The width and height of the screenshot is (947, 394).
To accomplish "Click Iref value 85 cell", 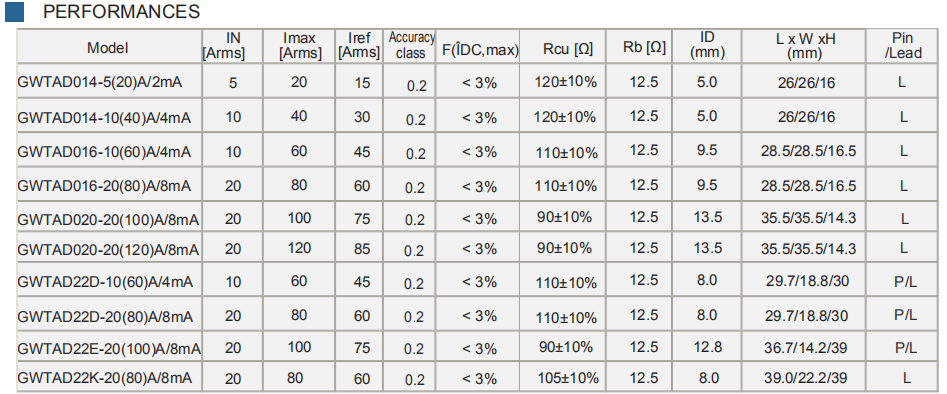I will [362, 248].
